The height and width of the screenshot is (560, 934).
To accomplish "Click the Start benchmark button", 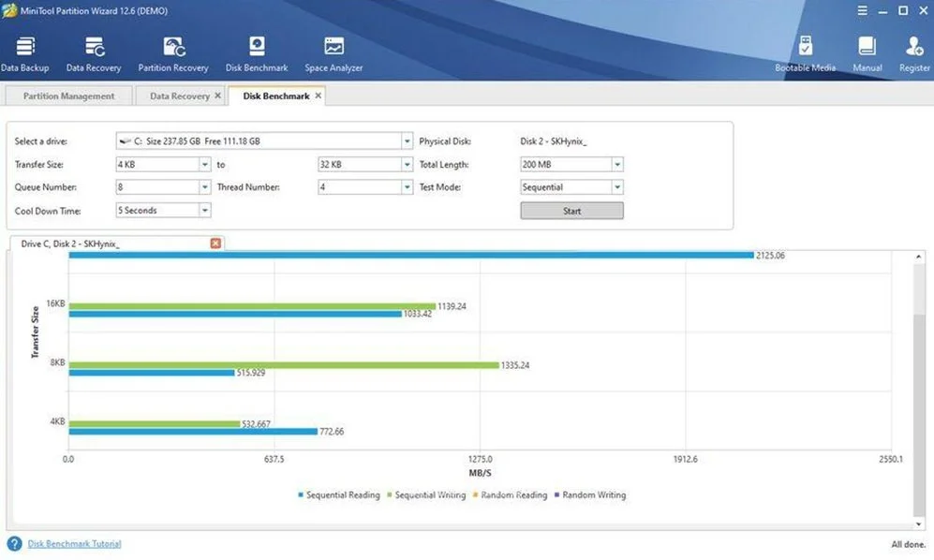I will tap(571, 211).
